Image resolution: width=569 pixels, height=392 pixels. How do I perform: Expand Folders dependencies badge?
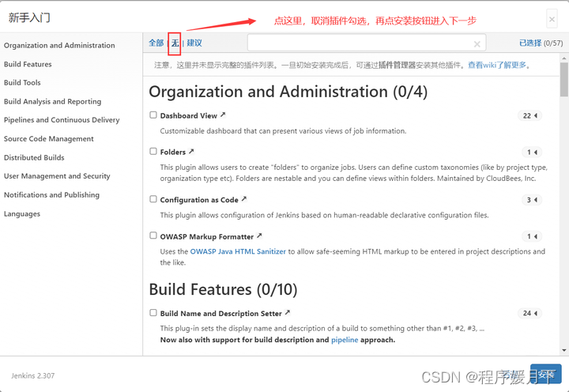tap(532, 152)
